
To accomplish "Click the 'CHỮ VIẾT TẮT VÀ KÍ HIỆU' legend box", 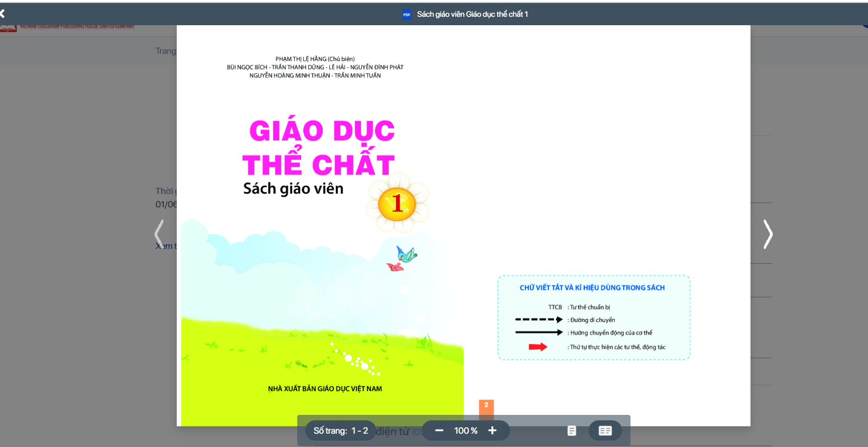I will click(x=594, y=318).
